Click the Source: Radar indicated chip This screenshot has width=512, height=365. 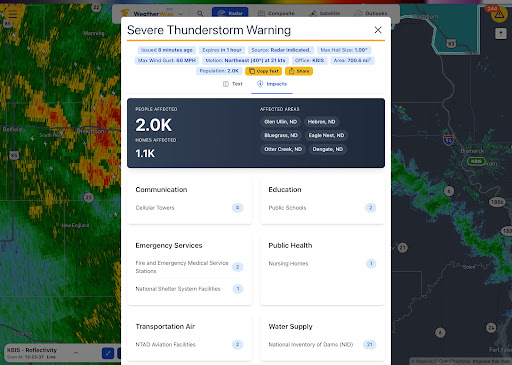coord(281,50)
